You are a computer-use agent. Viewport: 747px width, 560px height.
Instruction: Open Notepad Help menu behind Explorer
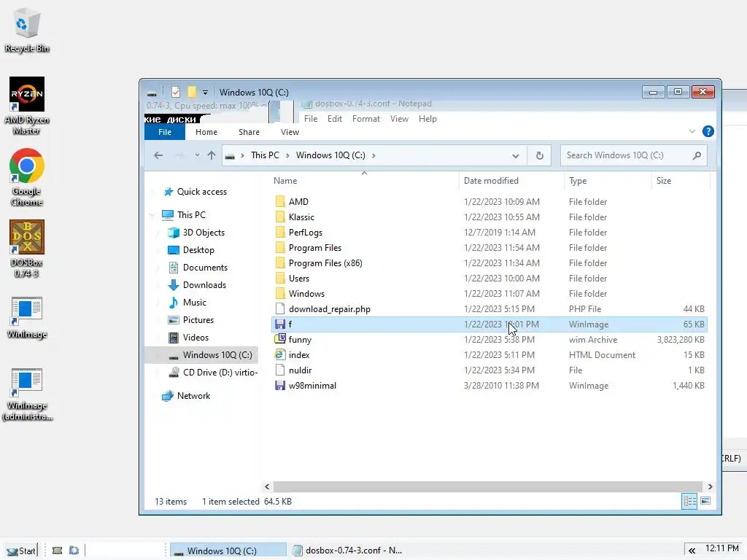427,119
